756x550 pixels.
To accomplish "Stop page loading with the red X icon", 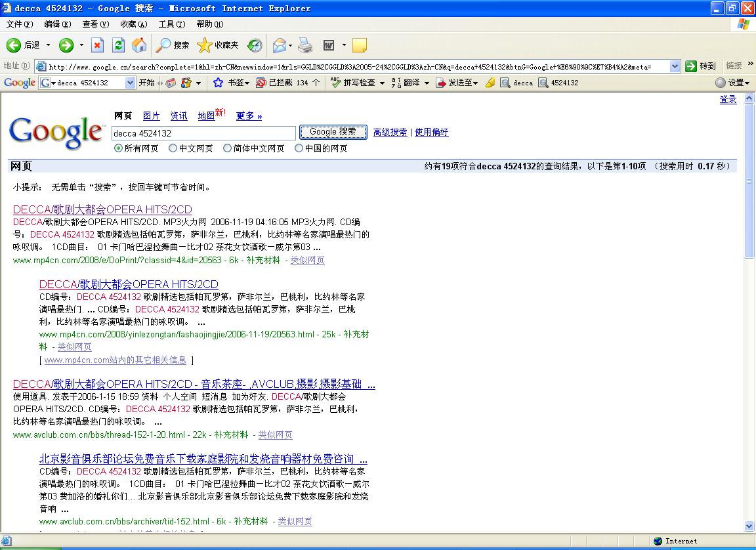I will pyautogui.click(x=97, y=45).
